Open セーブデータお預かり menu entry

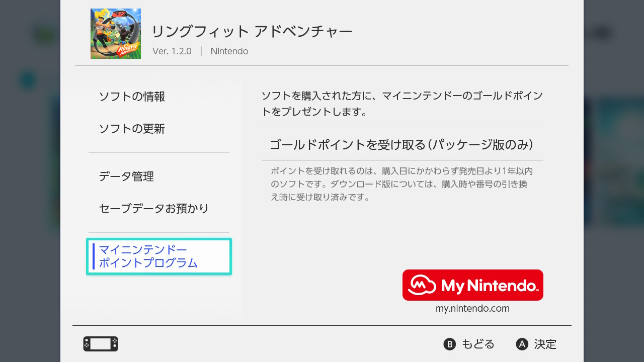pos(154,209)
